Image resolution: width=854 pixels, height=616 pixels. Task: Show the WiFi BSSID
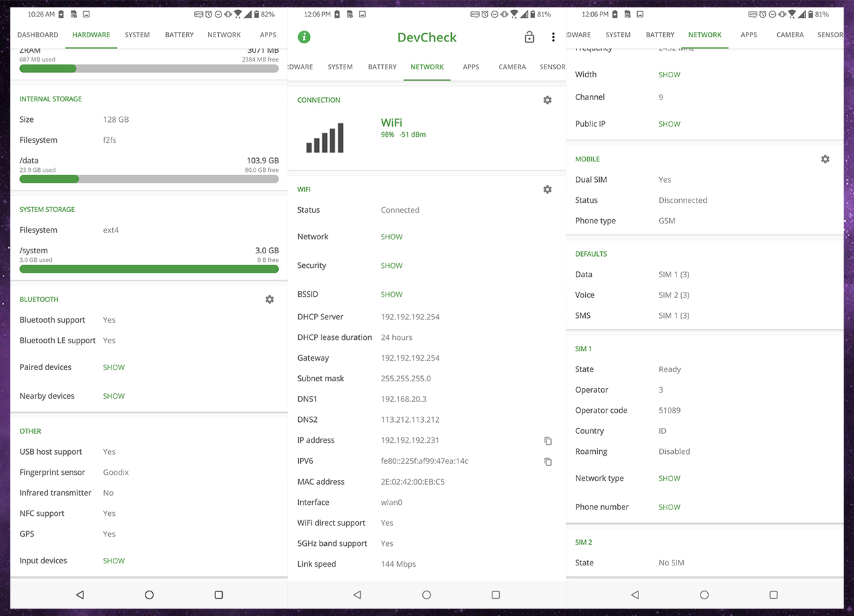pyautogui.click(x=392, y=294)
